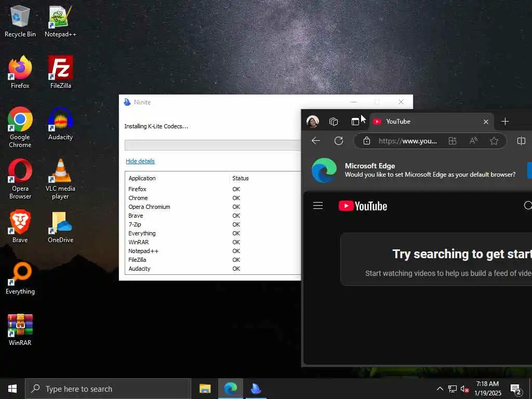Select the FileZilla row in Ninite list
This screenshot has width=532, height=399.
tap(212, 260)
